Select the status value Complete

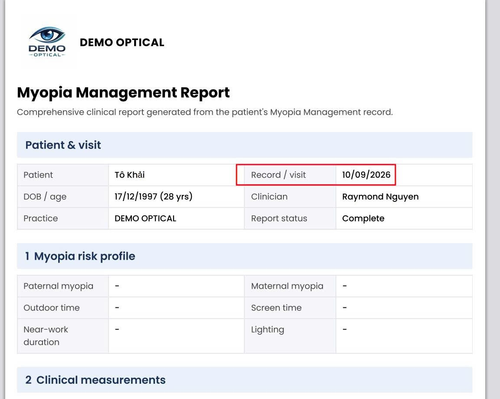363,218
